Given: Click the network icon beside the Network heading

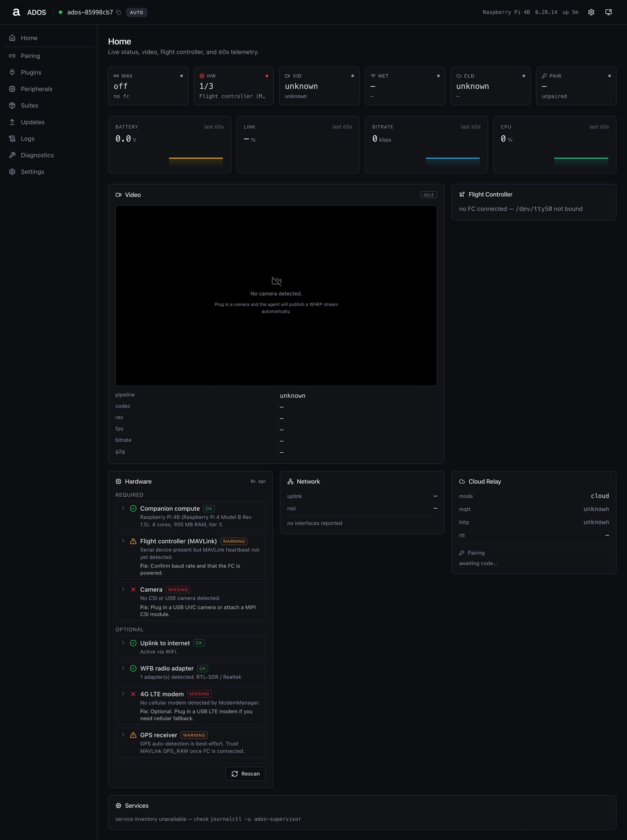Looking at the screenshot, I should click(290, 481).
